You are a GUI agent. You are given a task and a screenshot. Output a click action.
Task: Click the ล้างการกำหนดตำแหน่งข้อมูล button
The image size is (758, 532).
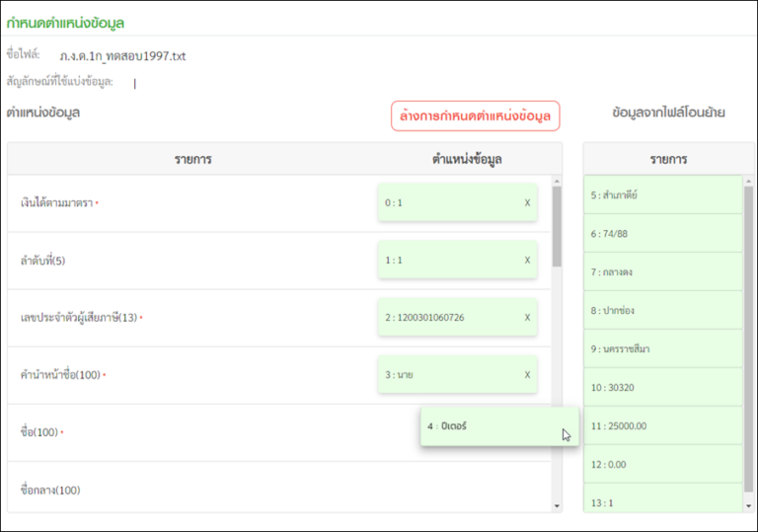[x=475, y=116]
